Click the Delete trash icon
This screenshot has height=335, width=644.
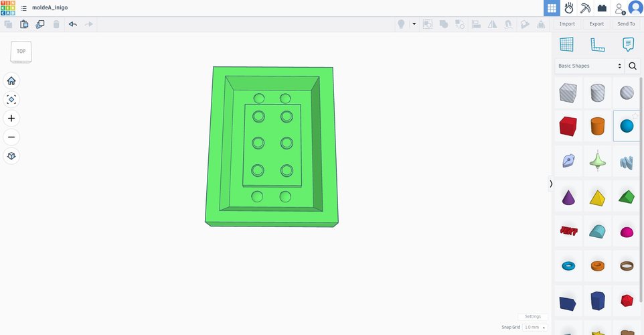[x=56, y=24]
